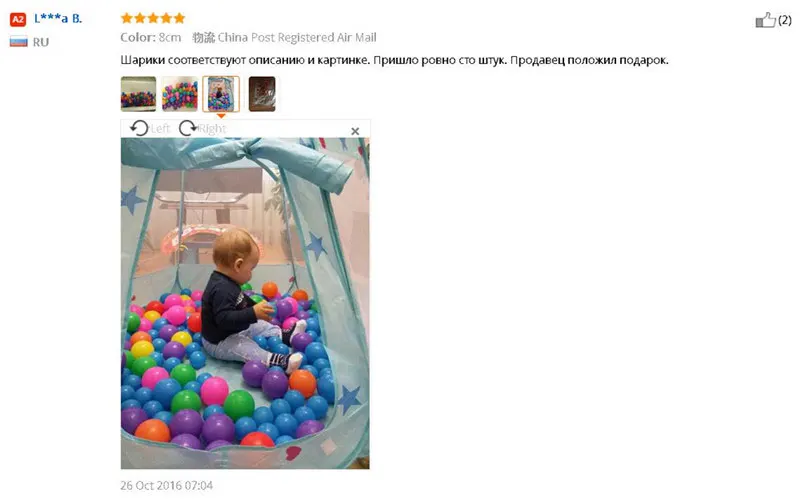Click the China Post Registered Air Mail text
Viewport: 800px width, 500px height.
click(297, 37)
